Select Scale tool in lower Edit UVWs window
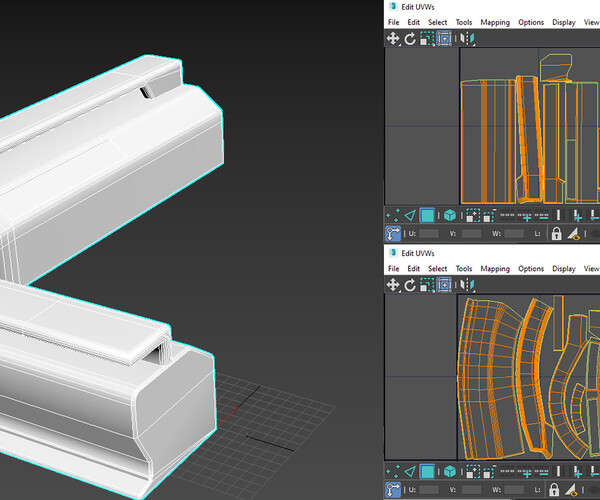Image resolution: width=600 pixels, height=500 pixels. point(427,285)
